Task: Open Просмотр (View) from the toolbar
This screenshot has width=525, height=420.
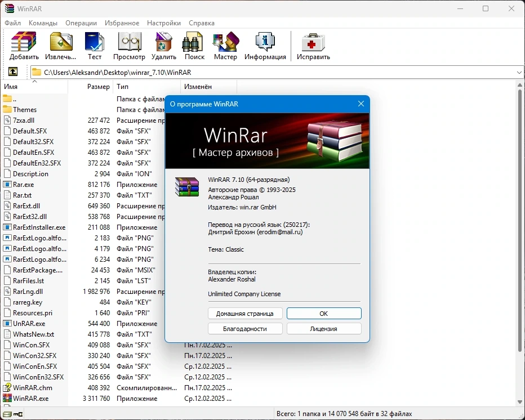Action: coord(129,46)
